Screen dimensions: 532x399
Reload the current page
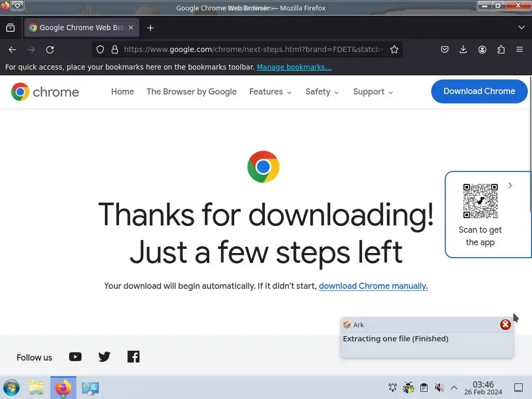pos(50,50)
